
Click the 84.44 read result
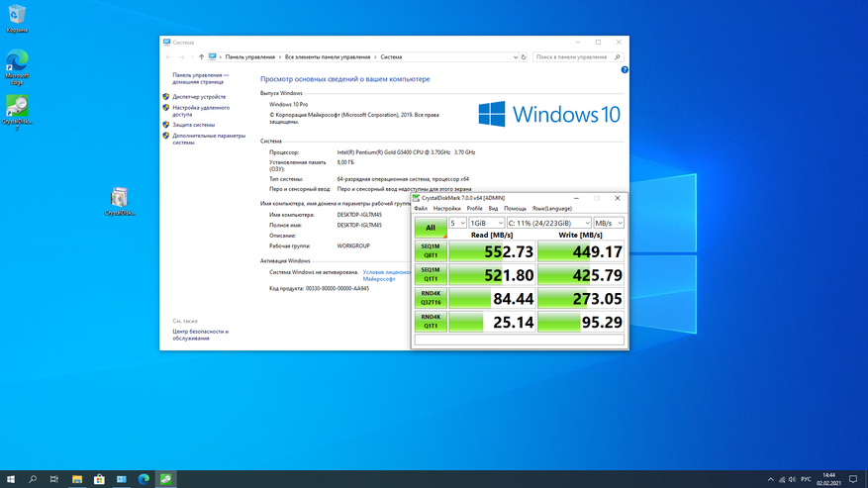point(492,299)
